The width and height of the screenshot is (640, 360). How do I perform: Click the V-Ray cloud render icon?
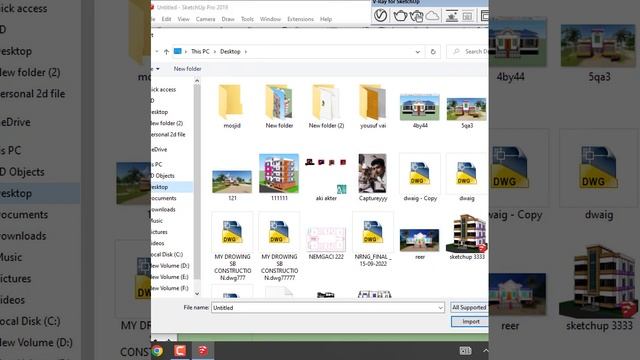[x=432, y=16]
